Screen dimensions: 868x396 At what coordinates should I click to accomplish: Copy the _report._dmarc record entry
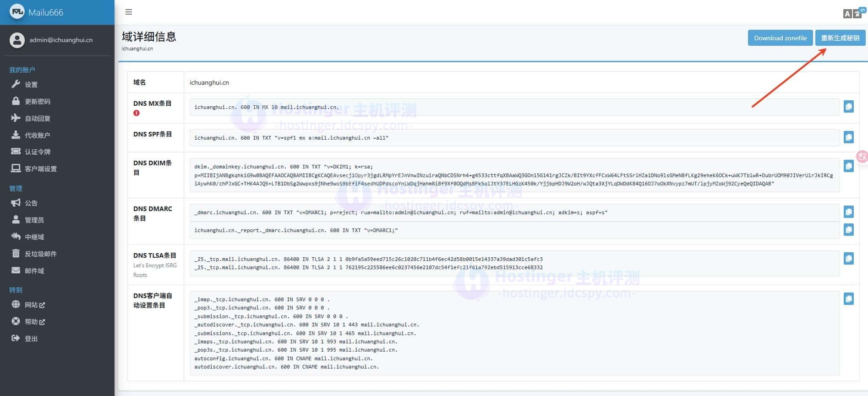[x=848, y=229]
